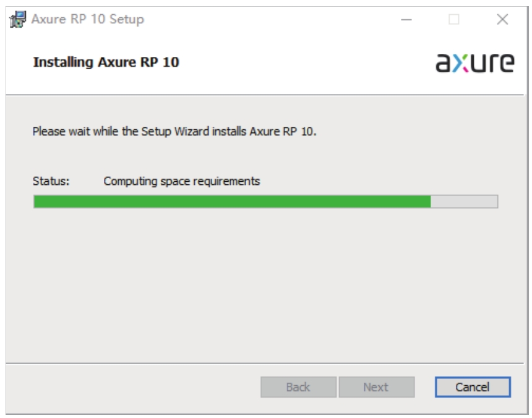532x418 pixels.
Task: Click the unfilled gray end of progress bar
Action: (x=464, y=202)
